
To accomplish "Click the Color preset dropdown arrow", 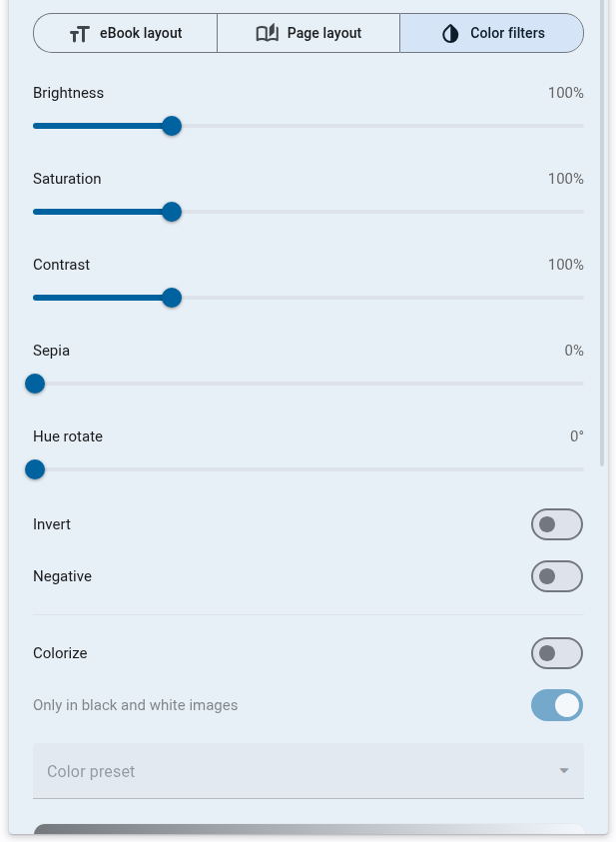I will pos(564,771).
